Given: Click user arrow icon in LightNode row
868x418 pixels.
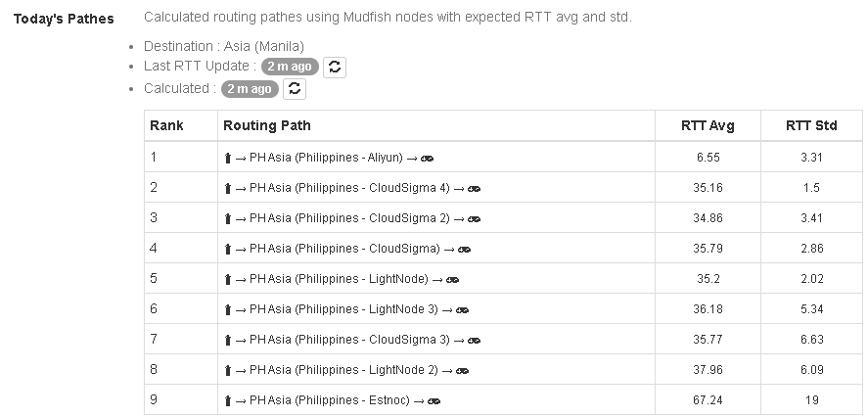Looking at the screenshot, I should coord(227,279).
